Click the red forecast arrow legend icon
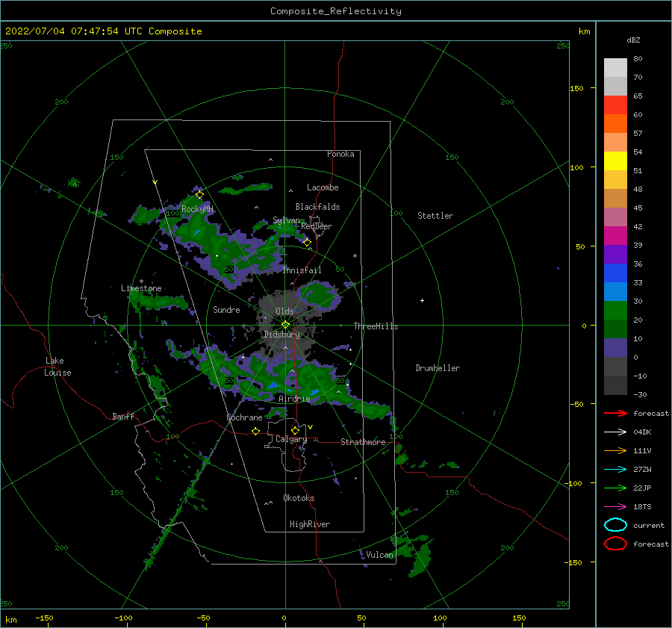This screenshot has height=628, width=672. tap(615, 413)
